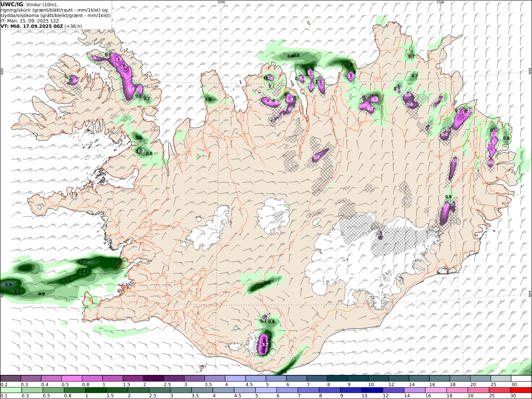Click the medium green 0.5–0.8 rain swatch

(x=53, y=390)
